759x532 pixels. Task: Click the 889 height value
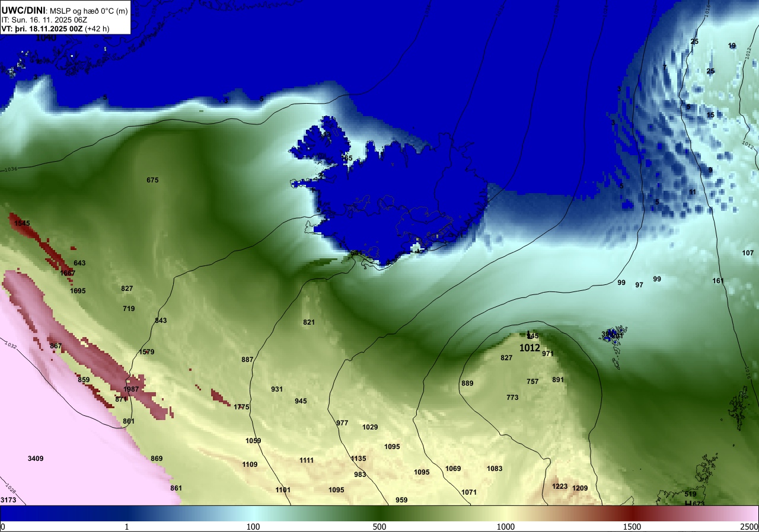click(x=467, y=383)
